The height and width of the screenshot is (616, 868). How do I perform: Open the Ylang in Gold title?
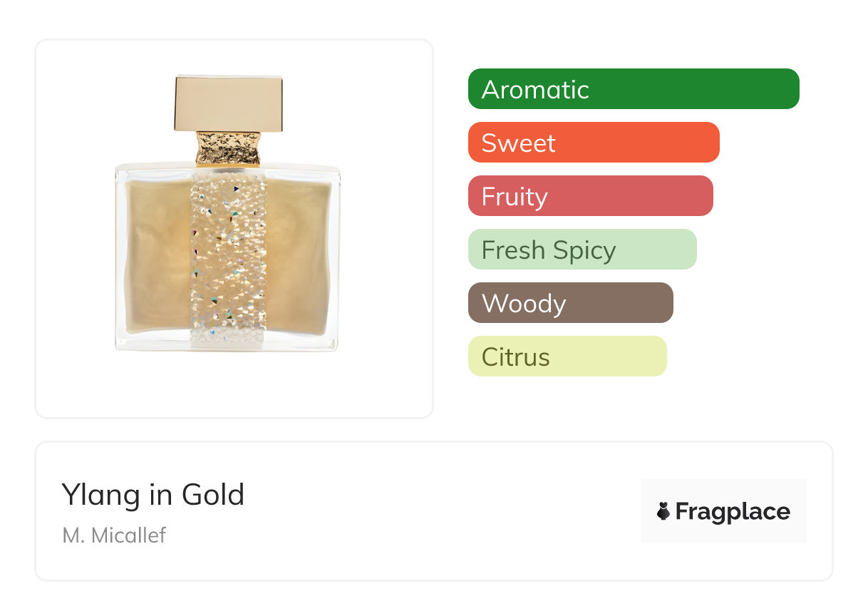coord(153,495)
